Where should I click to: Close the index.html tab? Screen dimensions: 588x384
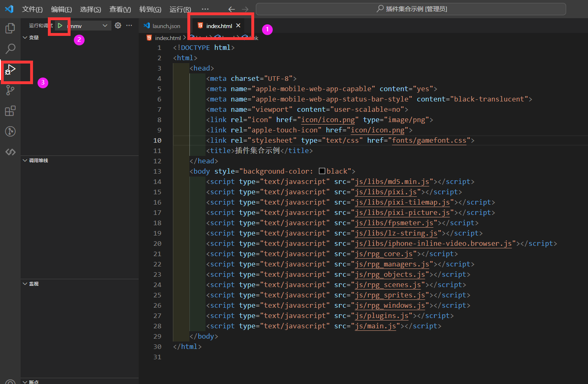pyautogui.click(x=238, y=26)
